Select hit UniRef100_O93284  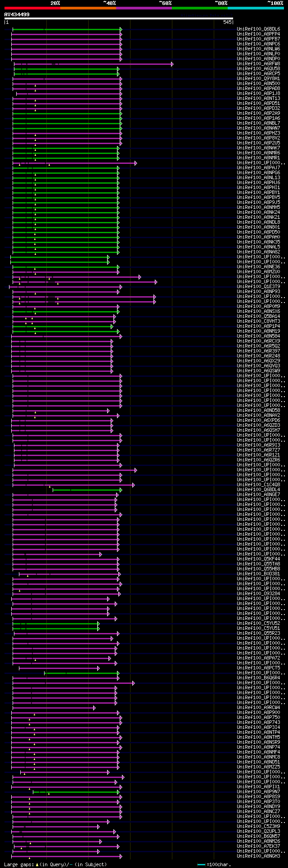click(258, 593)
